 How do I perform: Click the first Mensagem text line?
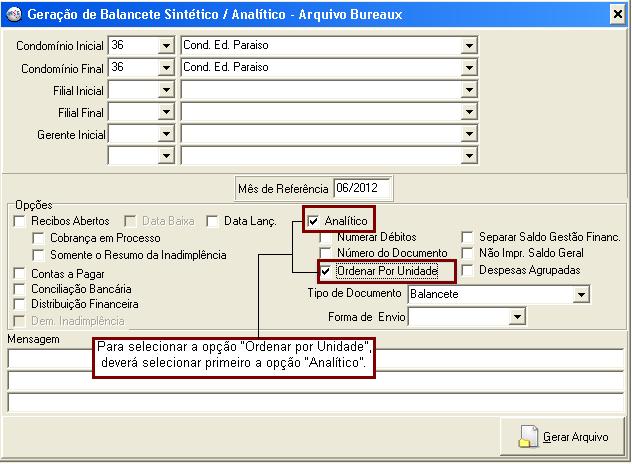tap(315, 359)
